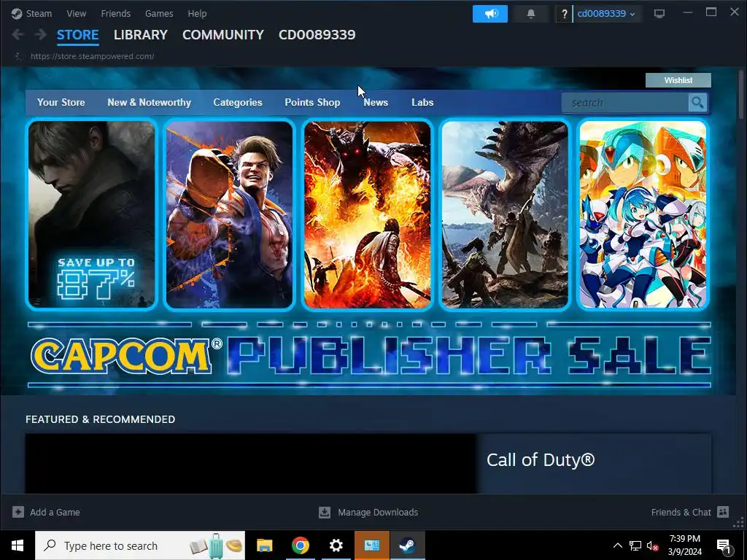This screenshot has width=747, height=560.
Task: Click the Capcom Publisher Sale banner
Action: point(369,355)
